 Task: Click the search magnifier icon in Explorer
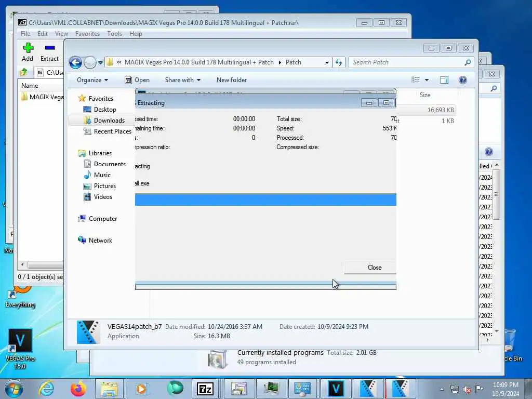(468, 62)
